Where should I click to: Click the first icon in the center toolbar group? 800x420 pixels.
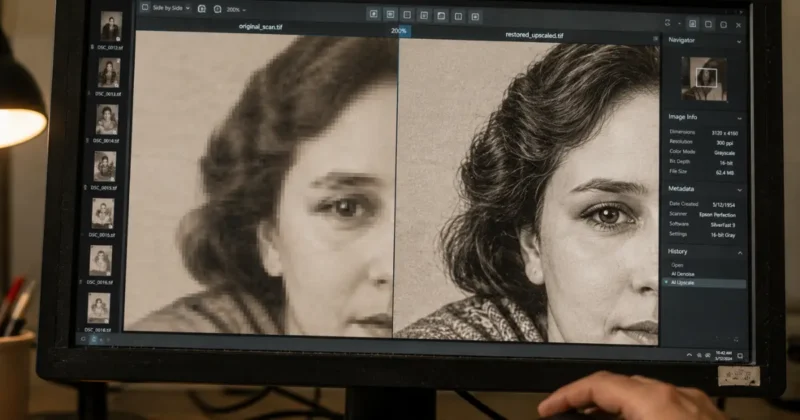(x=373, y=14)
